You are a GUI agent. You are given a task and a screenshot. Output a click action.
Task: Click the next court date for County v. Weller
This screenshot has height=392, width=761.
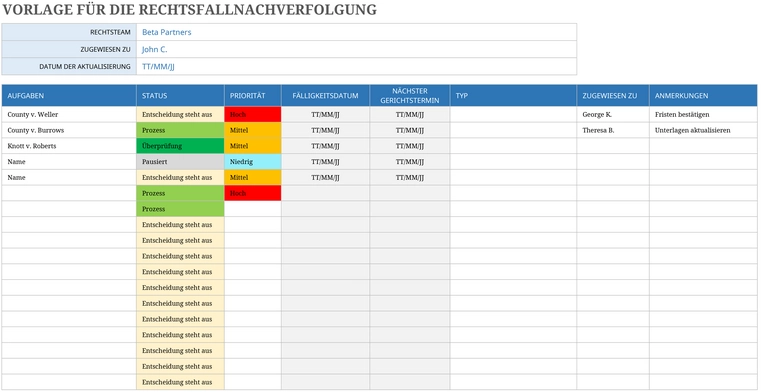[x=410, y=114]
